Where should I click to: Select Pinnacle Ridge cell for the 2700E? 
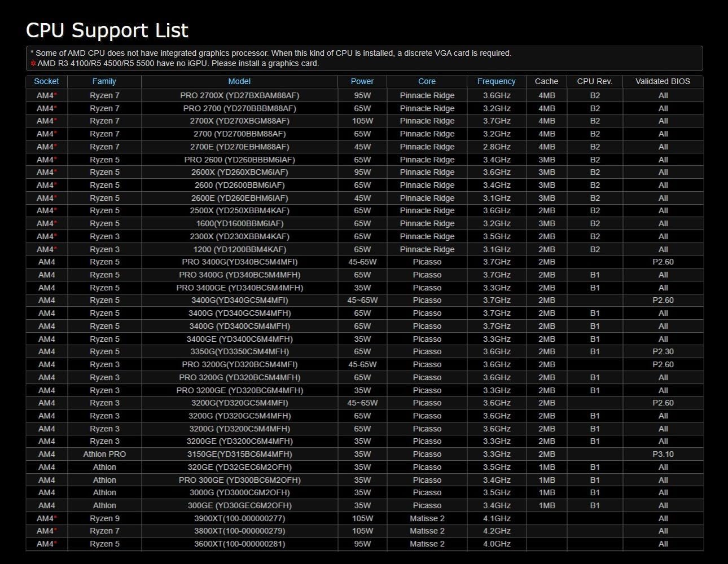427,146
